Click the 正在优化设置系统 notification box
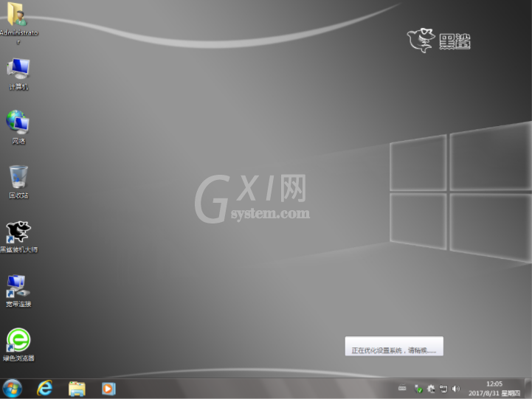This screenshot has width=532, height=399. pos(394,346)
